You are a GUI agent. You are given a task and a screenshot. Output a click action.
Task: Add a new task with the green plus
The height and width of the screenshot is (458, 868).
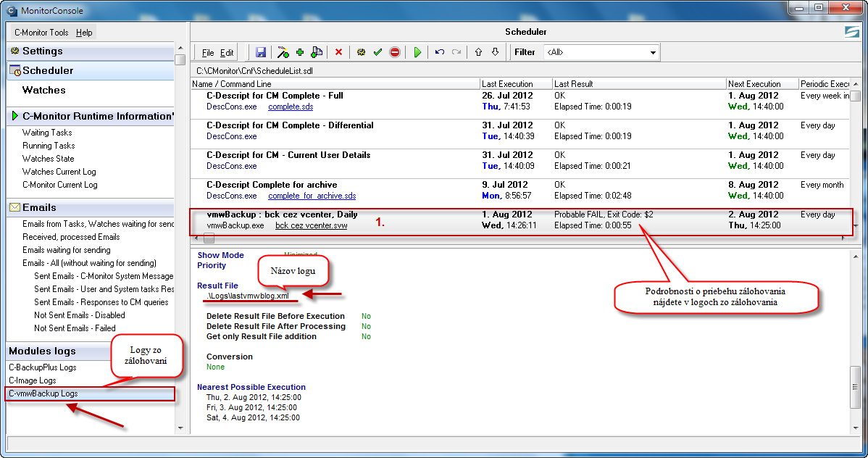click(x=300, y=52)
